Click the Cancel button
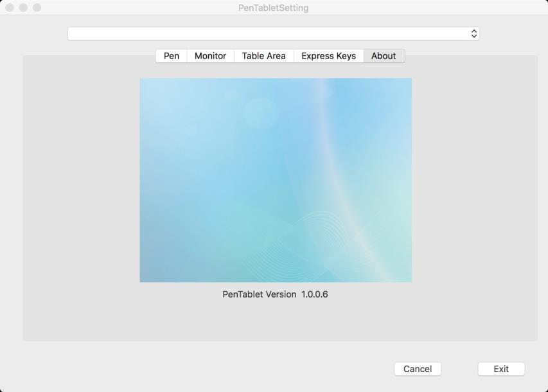This screenshot has height=392, width=548. (x=418, y=369)
